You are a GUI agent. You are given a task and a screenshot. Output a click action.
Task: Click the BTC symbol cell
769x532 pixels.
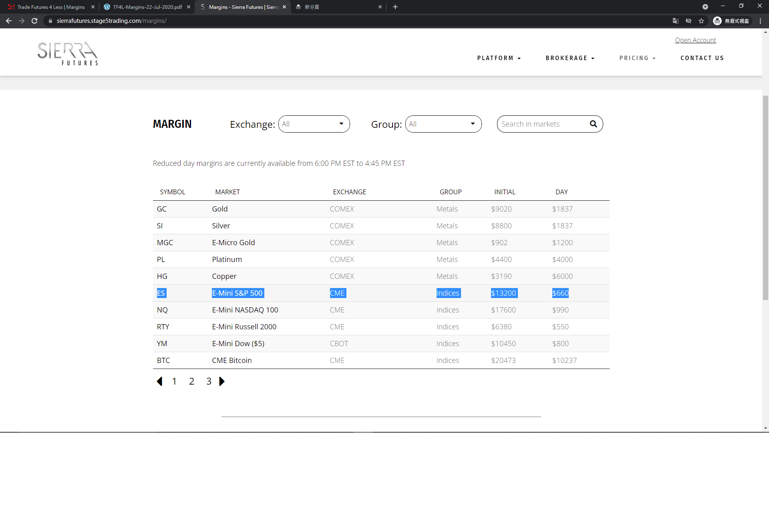(x=163, y=361)
